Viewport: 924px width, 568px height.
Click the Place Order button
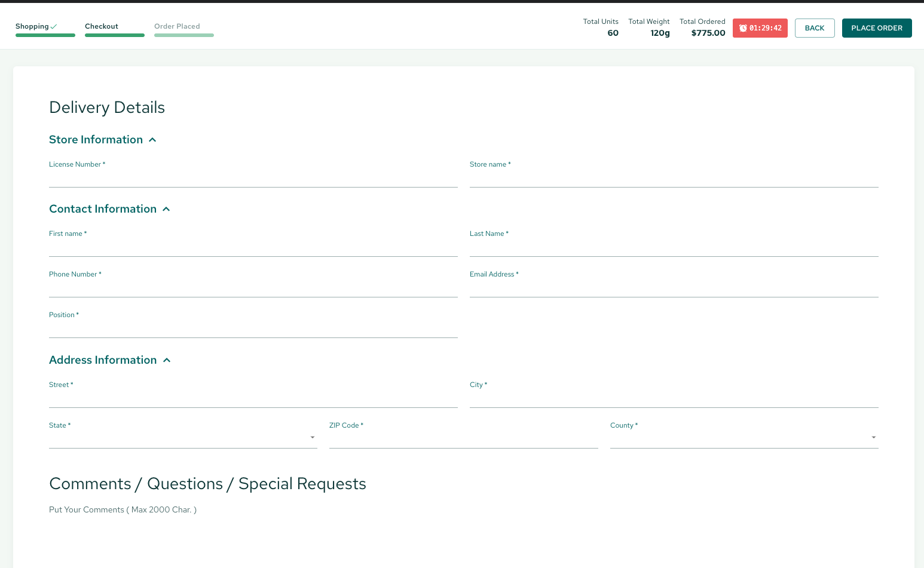(x=877, y=28)
